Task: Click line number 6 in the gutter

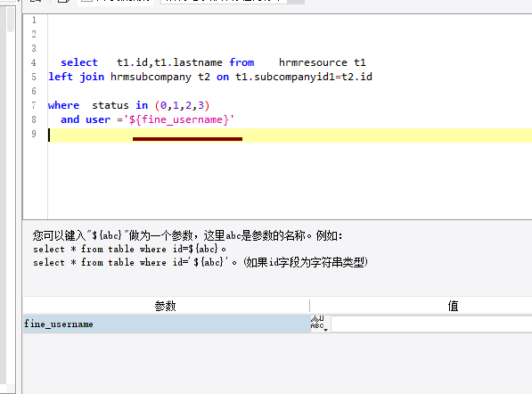Action: (x=34, y=91)
